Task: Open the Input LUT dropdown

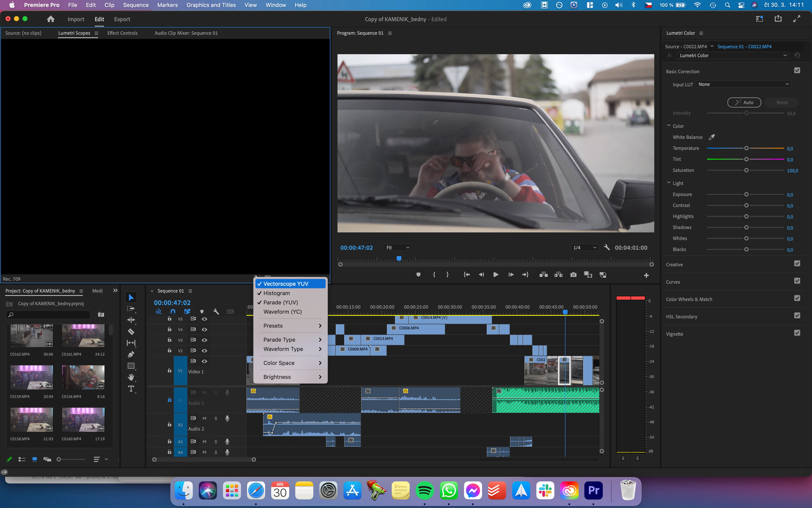Action: click(743, 84)
